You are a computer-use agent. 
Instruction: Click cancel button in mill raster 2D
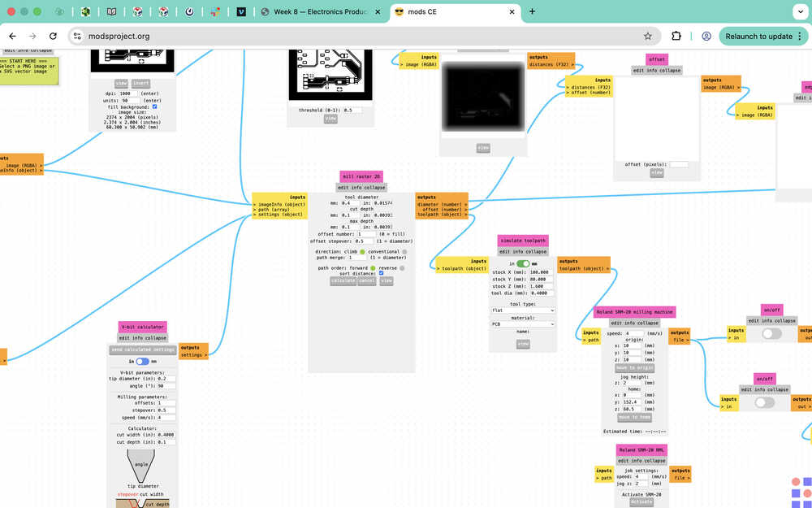(367, 281)
